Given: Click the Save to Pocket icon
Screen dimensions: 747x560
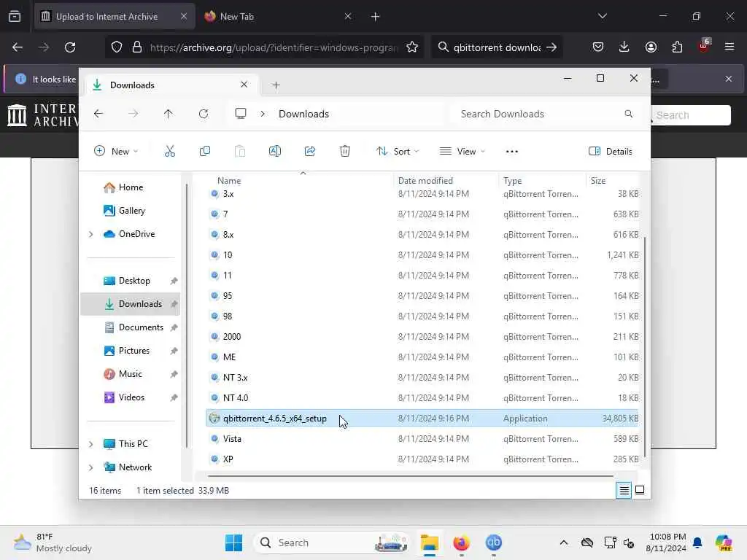Looking at the screenshot, I should (598, 47).
